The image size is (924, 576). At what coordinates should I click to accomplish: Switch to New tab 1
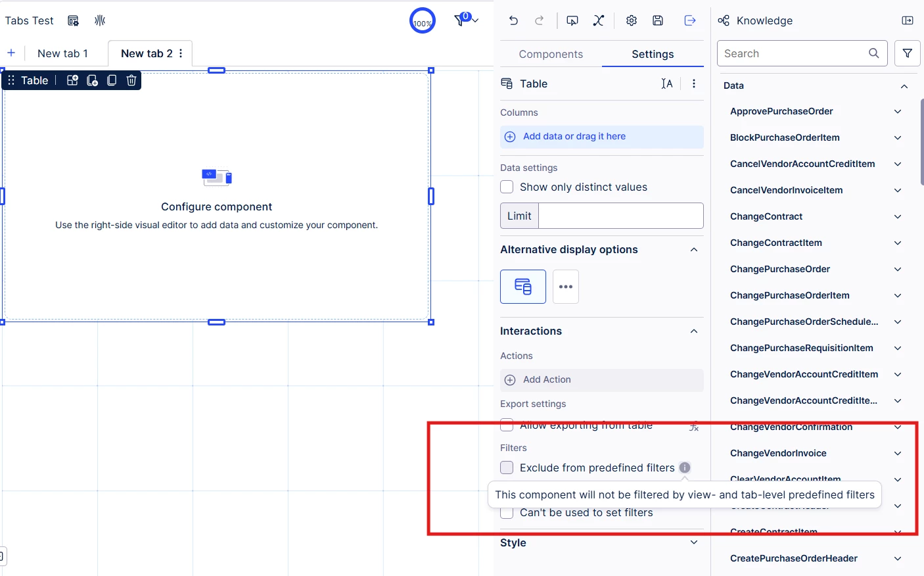62,54
